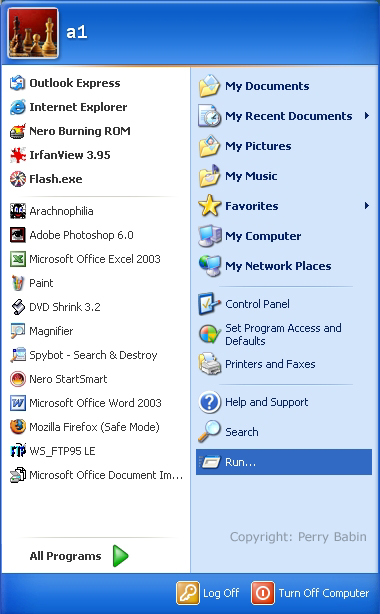Click 'My Computer' text
This screenshot has width=380, height=614.
click(x=263, y=236)
